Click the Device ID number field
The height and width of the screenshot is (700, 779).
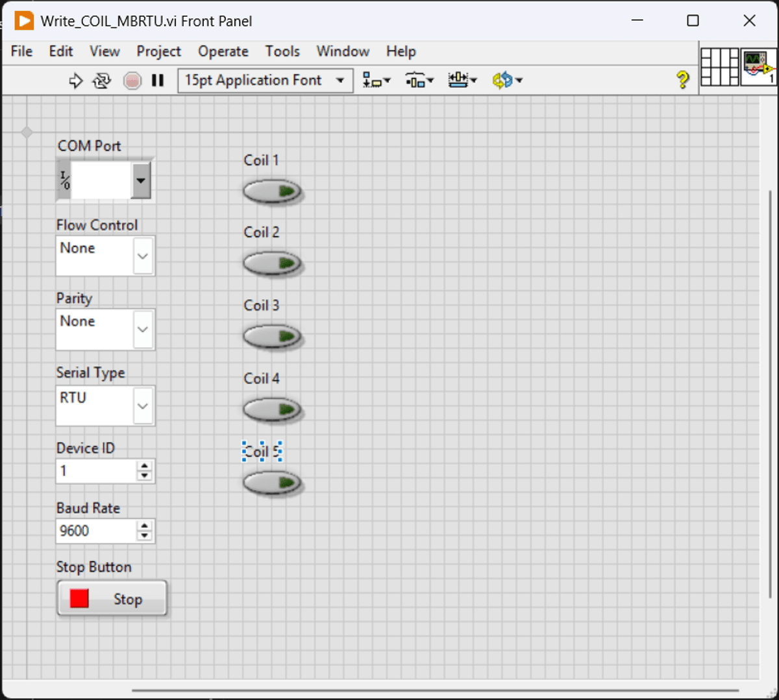click(x=97, y=471)
